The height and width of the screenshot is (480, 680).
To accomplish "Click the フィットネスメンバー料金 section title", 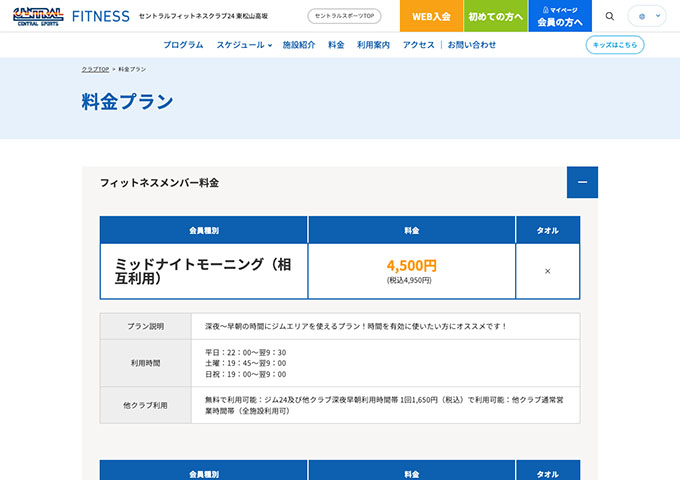I will coord(159,183).
